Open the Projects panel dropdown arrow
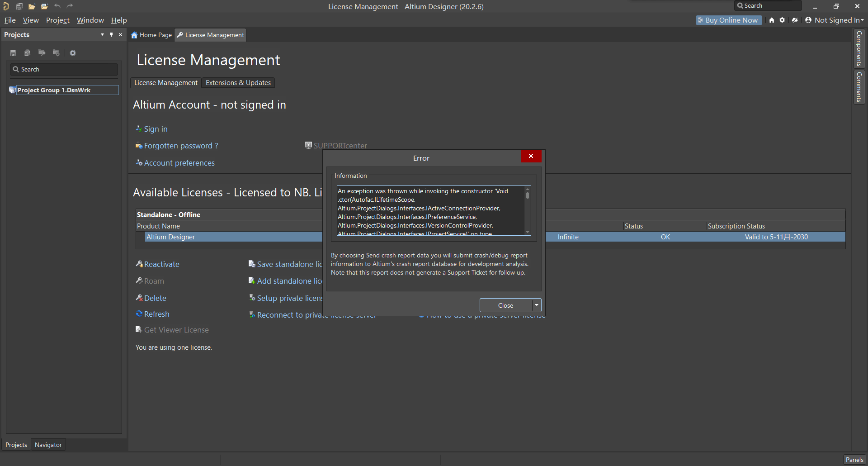Viewport: 868px width, 466px height. (x=102, y=34)
